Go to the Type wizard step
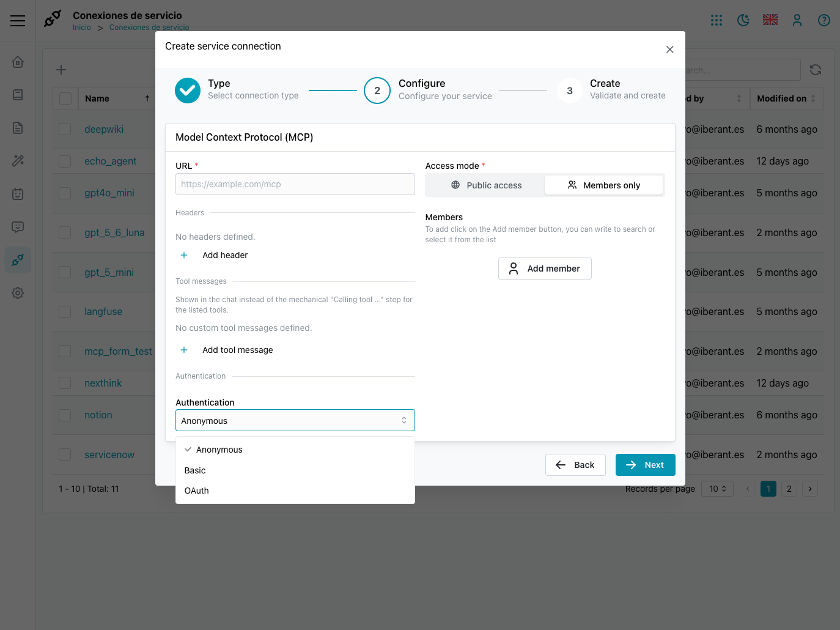Screen dimensions: 840x630 pos(237,90)
